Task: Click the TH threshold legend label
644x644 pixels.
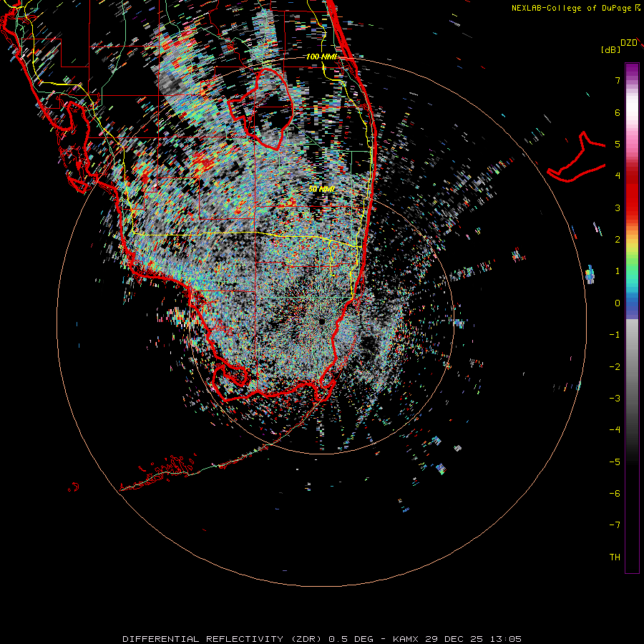Action: 615,557
